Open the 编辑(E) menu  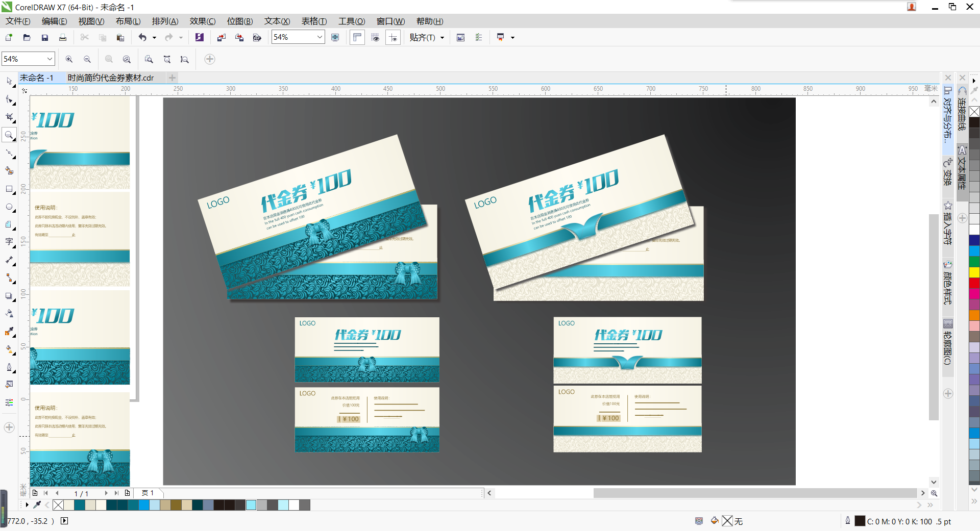tap(55, 21)
